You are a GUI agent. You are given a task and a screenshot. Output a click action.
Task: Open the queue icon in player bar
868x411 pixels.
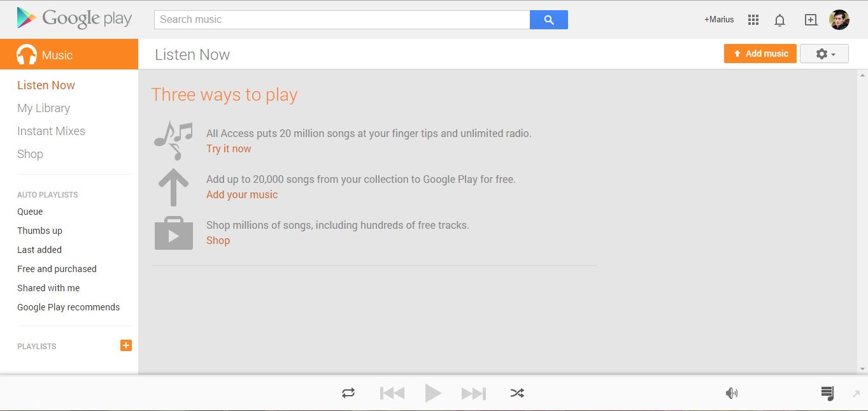click(x=827, y=393)
